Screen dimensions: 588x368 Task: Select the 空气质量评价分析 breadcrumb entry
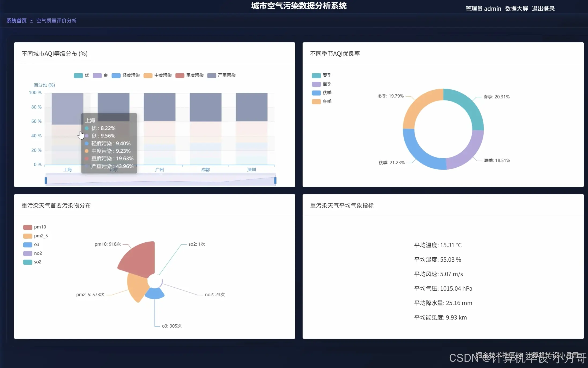point(56,21)
